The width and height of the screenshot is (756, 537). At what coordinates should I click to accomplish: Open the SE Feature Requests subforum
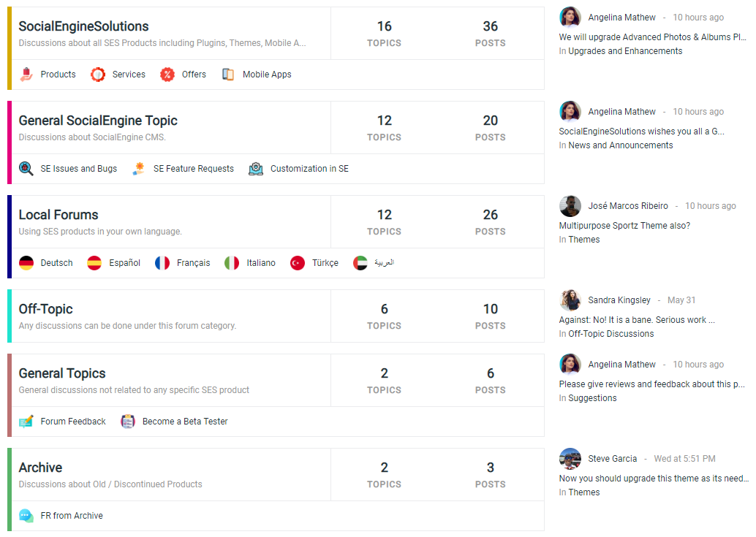[x=193, y=168]
